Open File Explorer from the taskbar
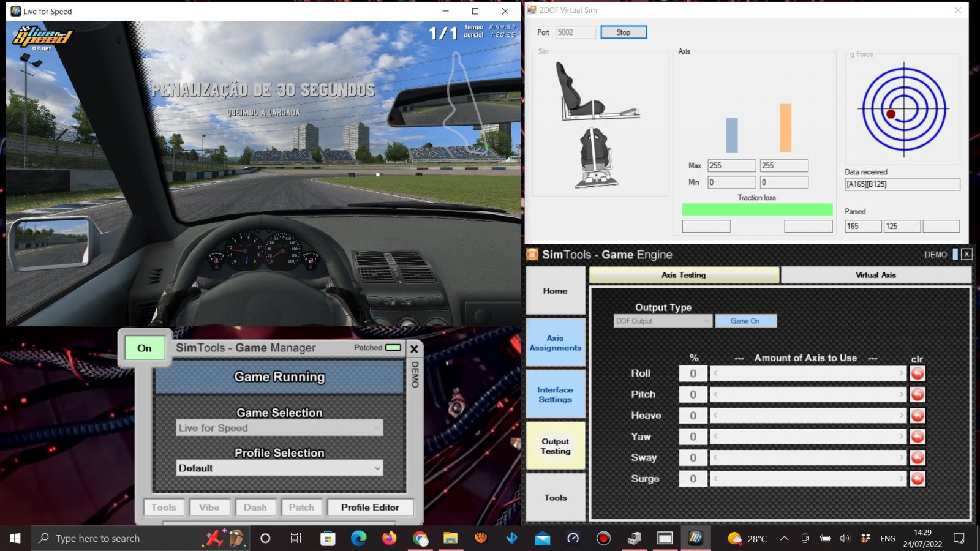The height and width of the screenshot is (551, 980). [x=450, y=538]
